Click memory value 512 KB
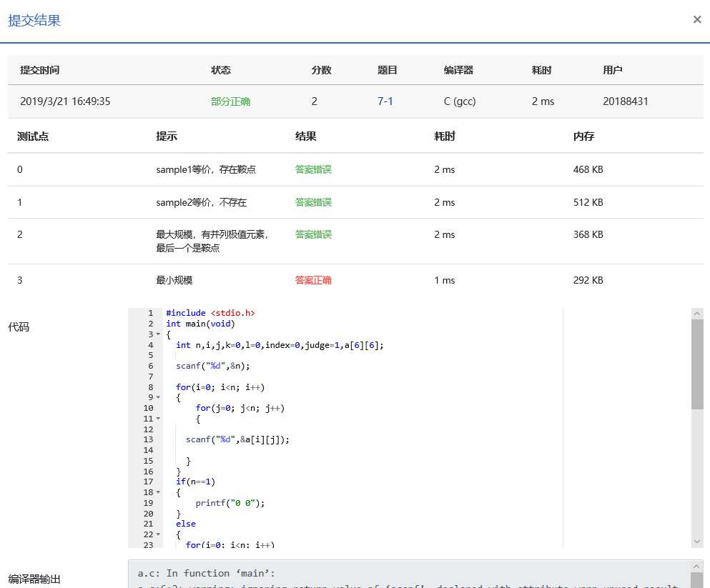 pyautogui.click(x=588, y=202)
